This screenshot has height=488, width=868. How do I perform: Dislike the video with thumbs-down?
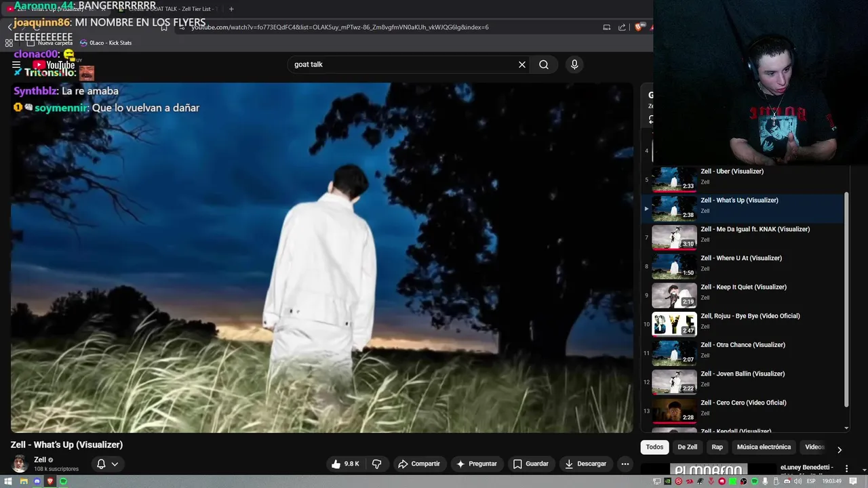[x=376, y=464]
